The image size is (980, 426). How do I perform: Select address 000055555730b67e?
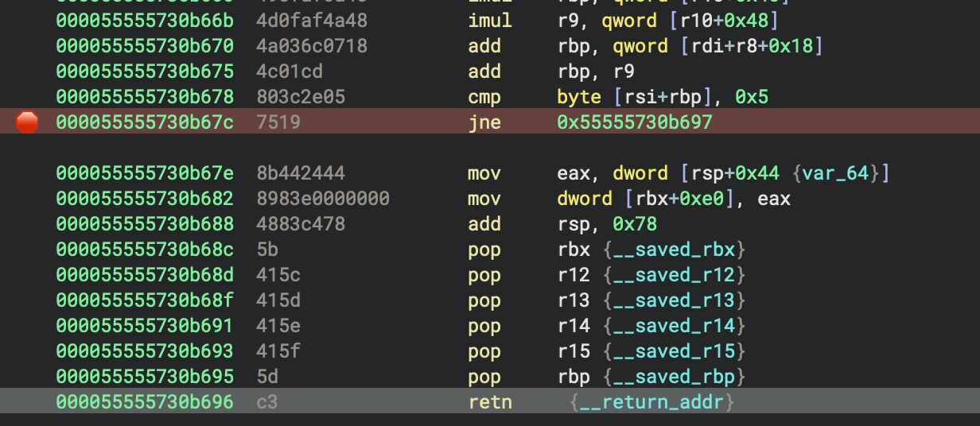[145, 173]
